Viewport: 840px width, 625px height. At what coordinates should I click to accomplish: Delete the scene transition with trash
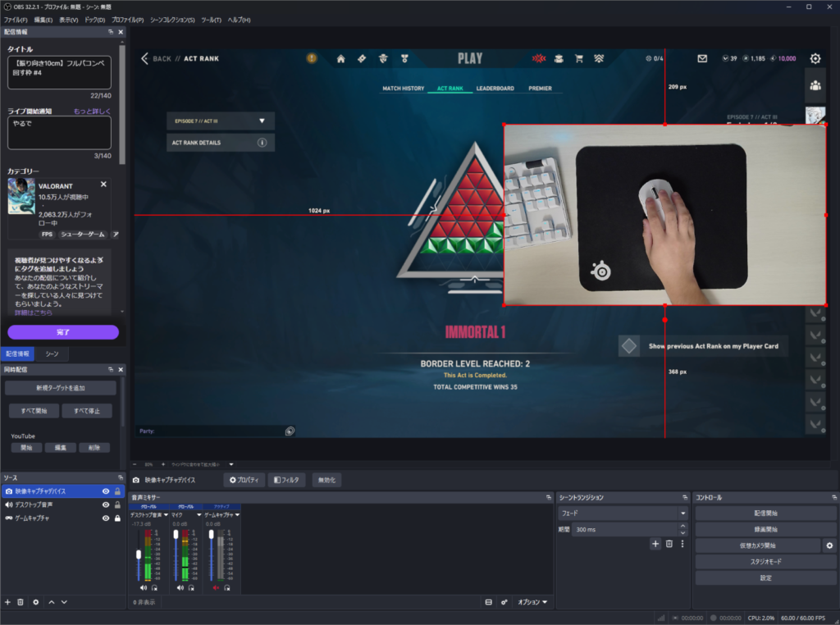[x=669, y=544]
